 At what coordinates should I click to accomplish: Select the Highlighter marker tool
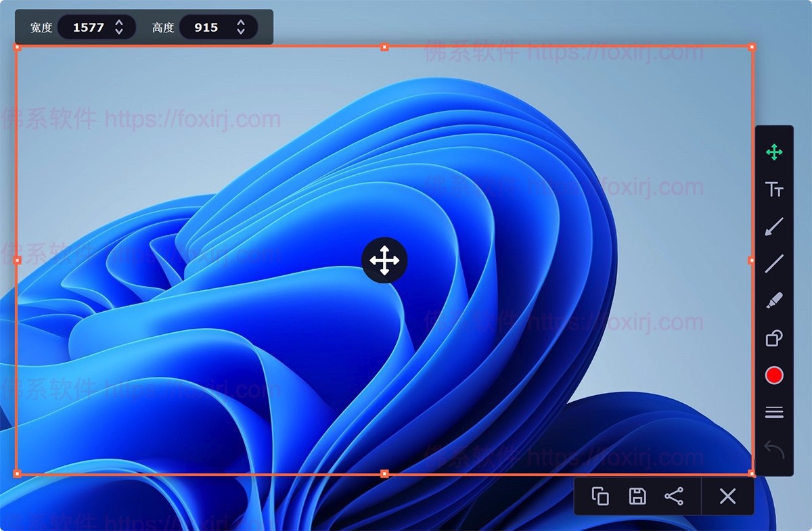pyautogui.click(x=774, y=300)
